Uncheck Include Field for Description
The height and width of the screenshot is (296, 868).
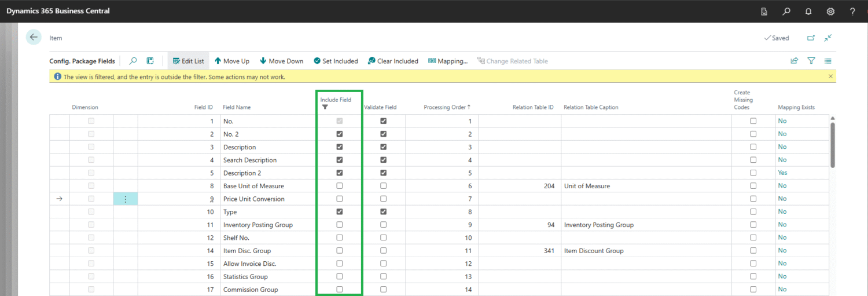340,147
